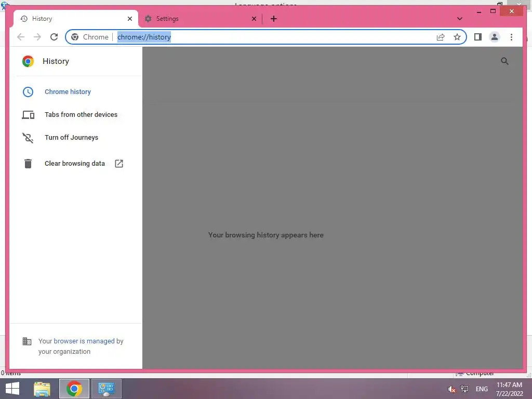
Task: Open the share this page icon
Action: click(441, 37)
